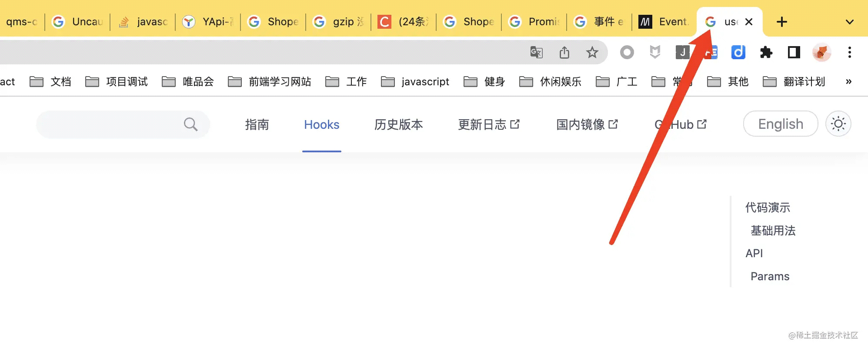The height and width of the screenshot is (349, 868).
Task: Toggle the browser side panel icon
Action: 794,53
